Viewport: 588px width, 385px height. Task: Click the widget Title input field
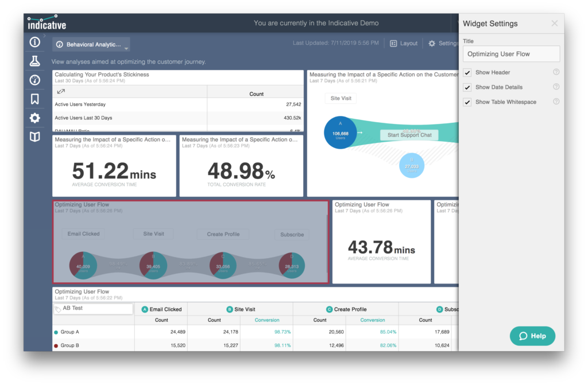[x=512, y=54]
